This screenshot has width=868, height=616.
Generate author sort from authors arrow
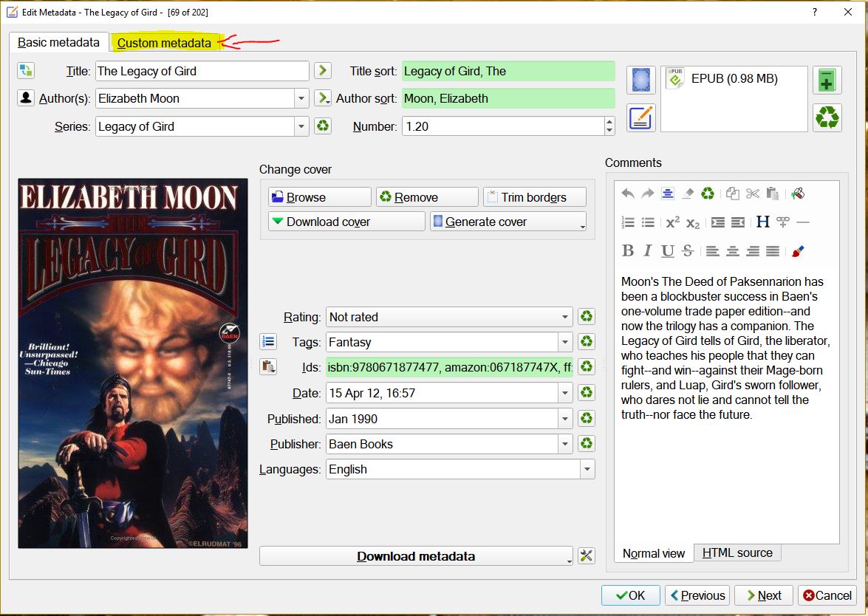click(x=323, y=98)
